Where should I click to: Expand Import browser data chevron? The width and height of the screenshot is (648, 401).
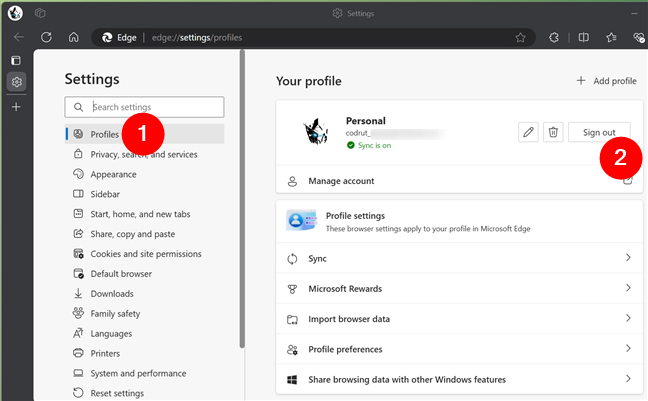628,318
